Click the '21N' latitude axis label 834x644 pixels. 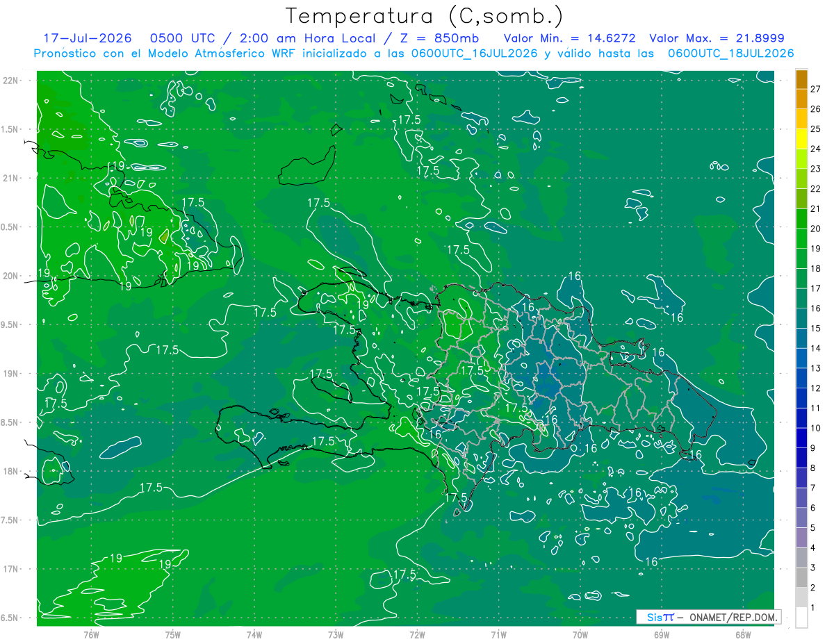tap(10, 178)
